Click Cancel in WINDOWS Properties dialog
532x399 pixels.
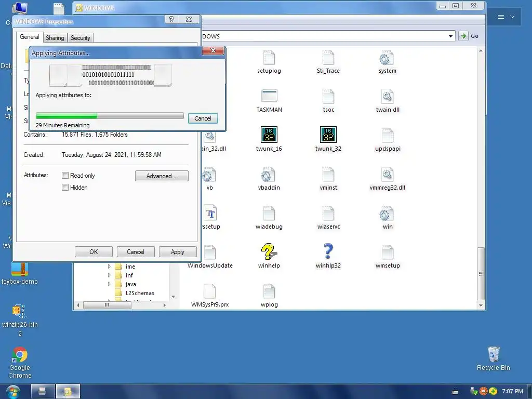tap(136, 252)
